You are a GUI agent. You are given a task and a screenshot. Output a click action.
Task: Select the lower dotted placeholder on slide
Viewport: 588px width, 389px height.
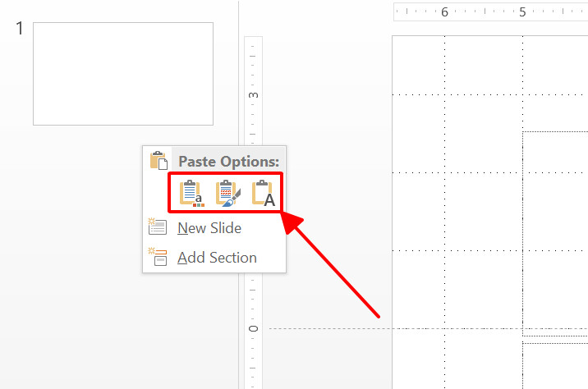[555, 366]
